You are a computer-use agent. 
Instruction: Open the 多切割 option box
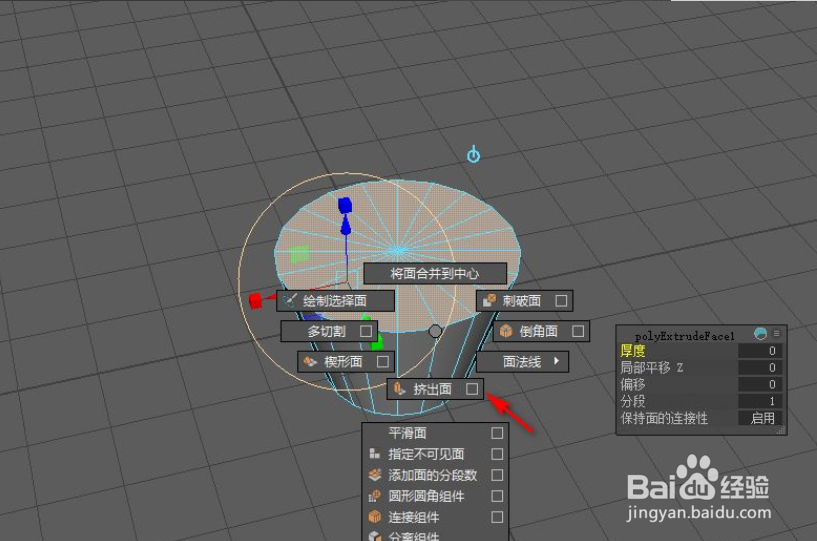click(x=366, y=331)
